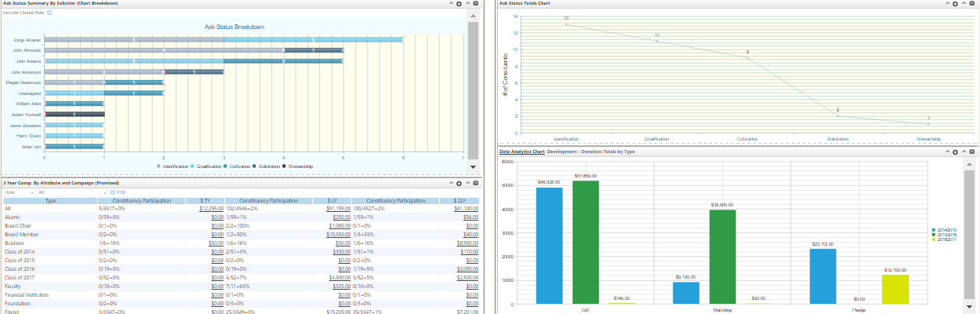Toggle 20142015 series in donation chart legend
Screen dimensions: 980x314
tap(943, 229)
